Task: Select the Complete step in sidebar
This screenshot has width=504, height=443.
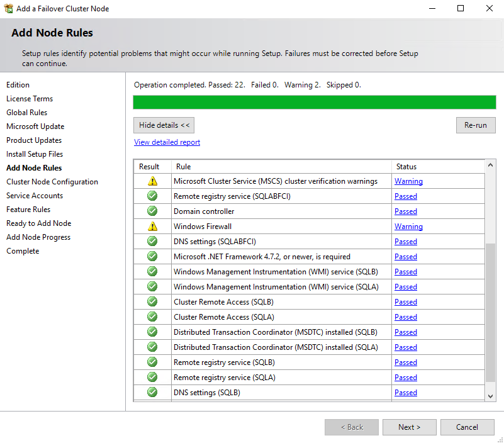Action: [x=23, y=250]
